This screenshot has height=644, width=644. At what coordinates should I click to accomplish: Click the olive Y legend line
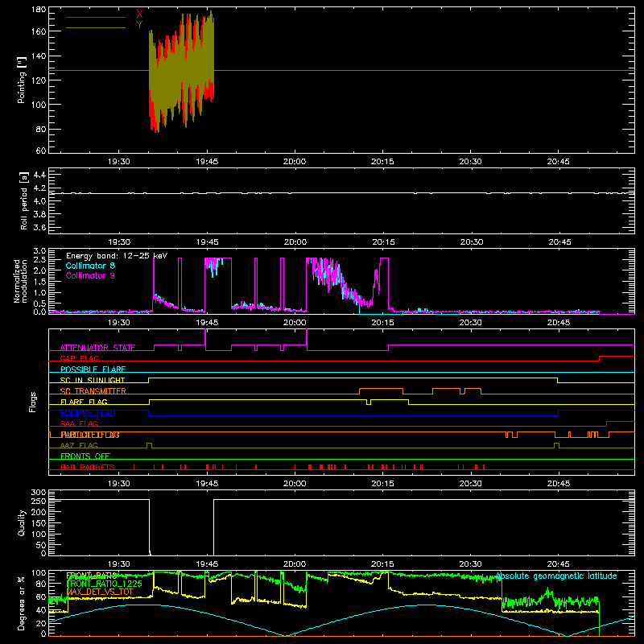pos(96,27)
